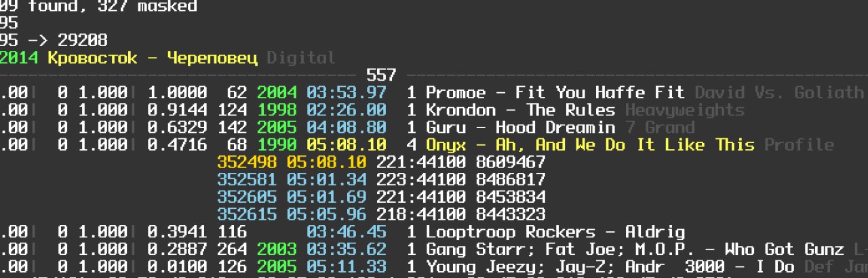Select highlighted "Onyx – Ah, And We Do It Like This"
This screenshot has height=278, width=868.
tap(590, 144)
